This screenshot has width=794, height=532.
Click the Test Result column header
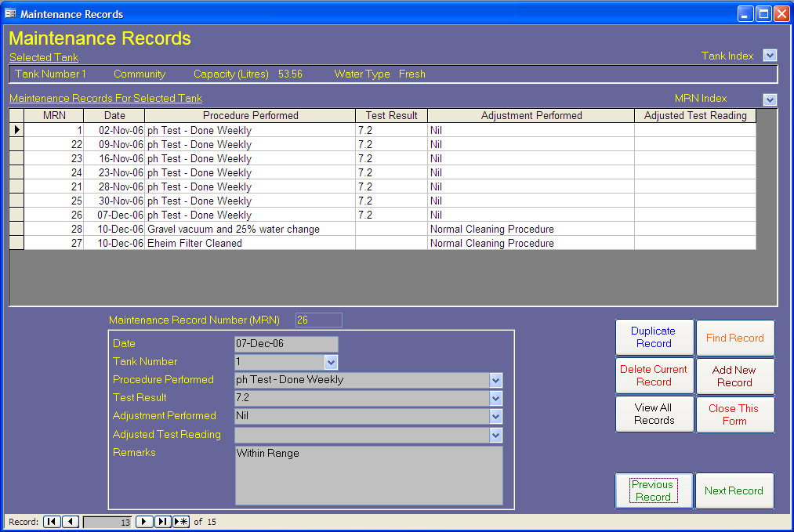click(x=391, y=115)
